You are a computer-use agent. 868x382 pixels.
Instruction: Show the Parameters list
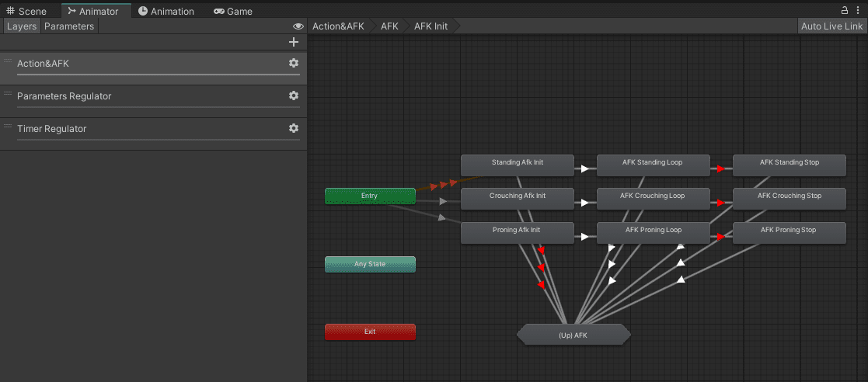click(69, 26)
